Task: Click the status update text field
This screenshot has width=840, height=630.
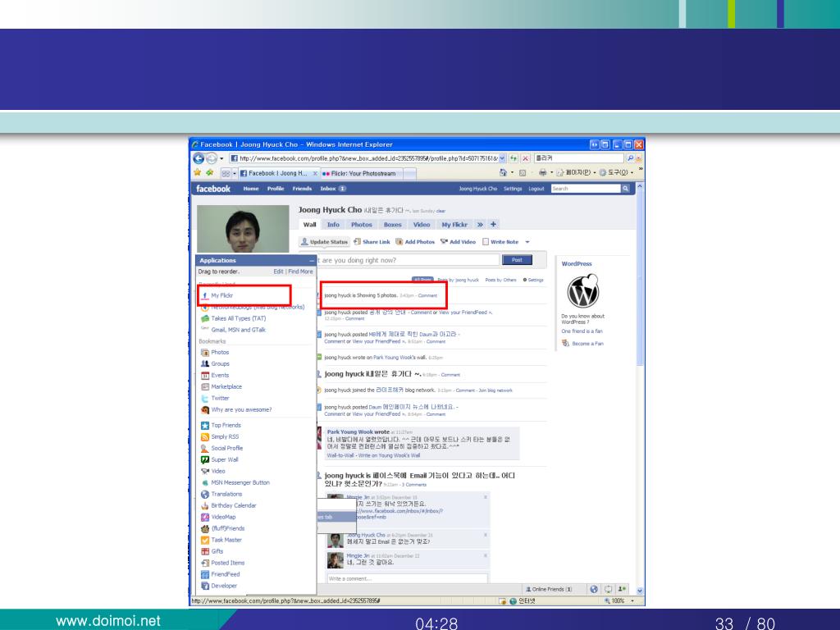Action: click(x=409, y=260)
